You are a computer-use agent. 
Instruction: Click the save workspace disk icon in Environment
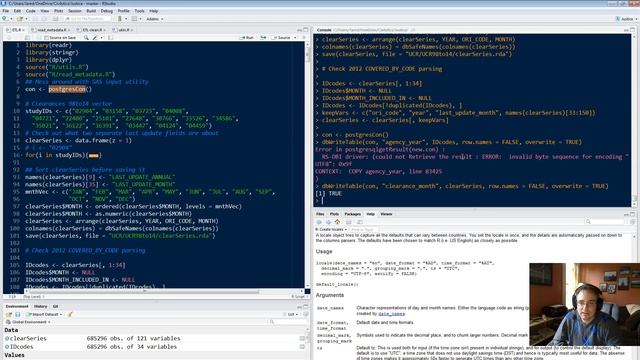(18, 315)
